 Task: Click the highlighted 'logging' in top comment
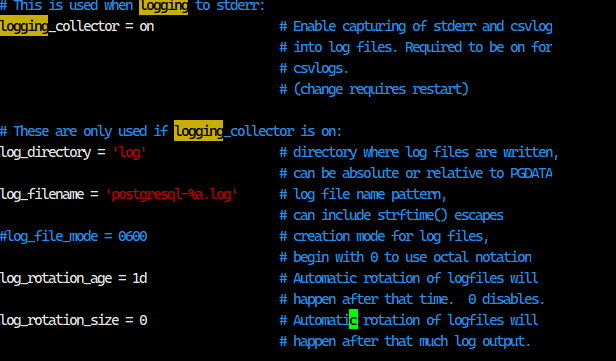[x=163, y=7]
